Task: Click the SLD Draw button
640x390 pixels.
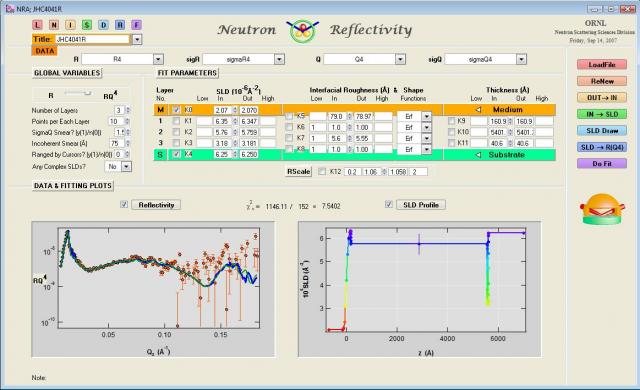Action: pos(602,131)
